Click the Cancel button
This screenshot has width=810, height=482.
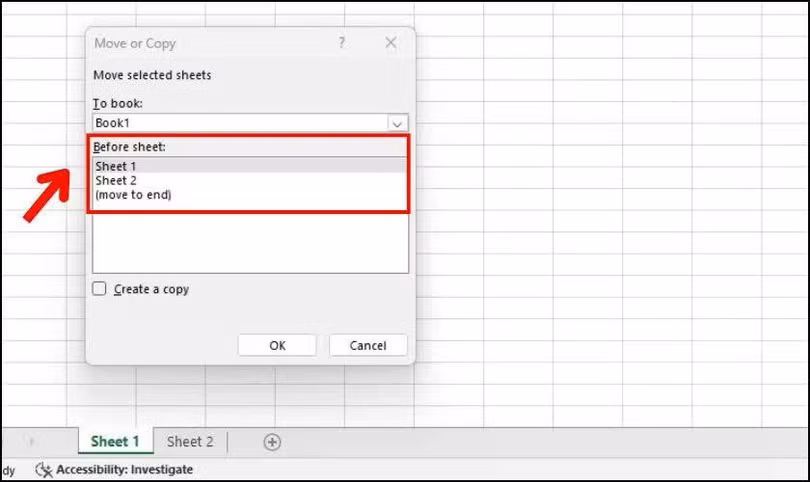coord(368,345)
